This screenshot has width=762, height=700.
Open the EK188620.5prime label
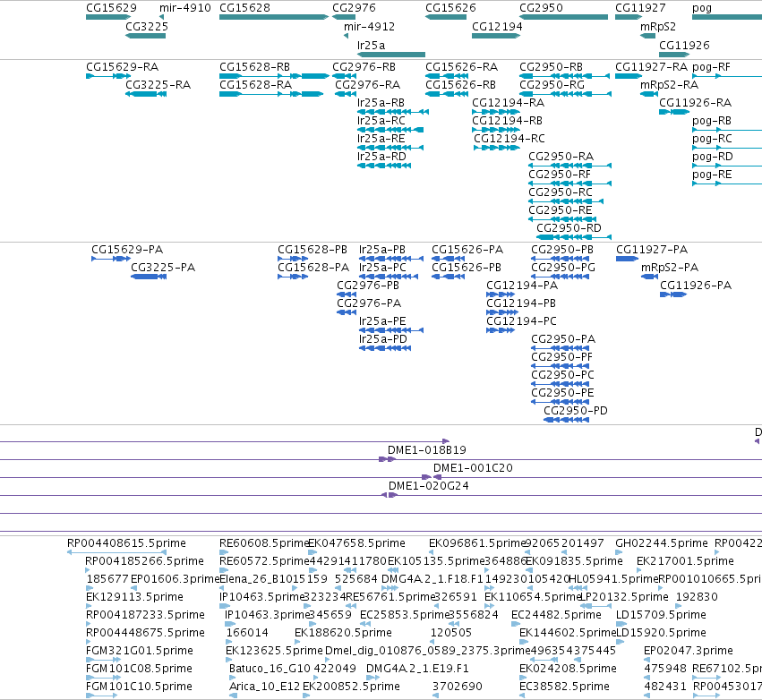343,633
